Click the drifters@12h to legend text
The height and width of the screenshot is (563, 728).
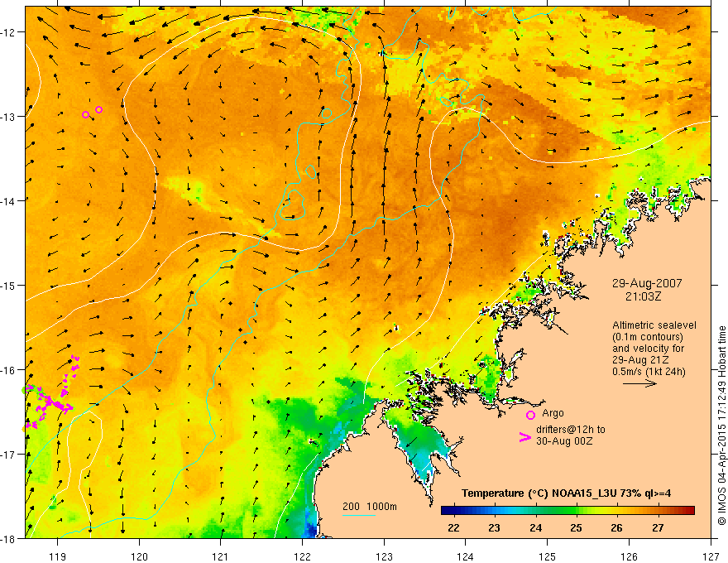[571, 430]
